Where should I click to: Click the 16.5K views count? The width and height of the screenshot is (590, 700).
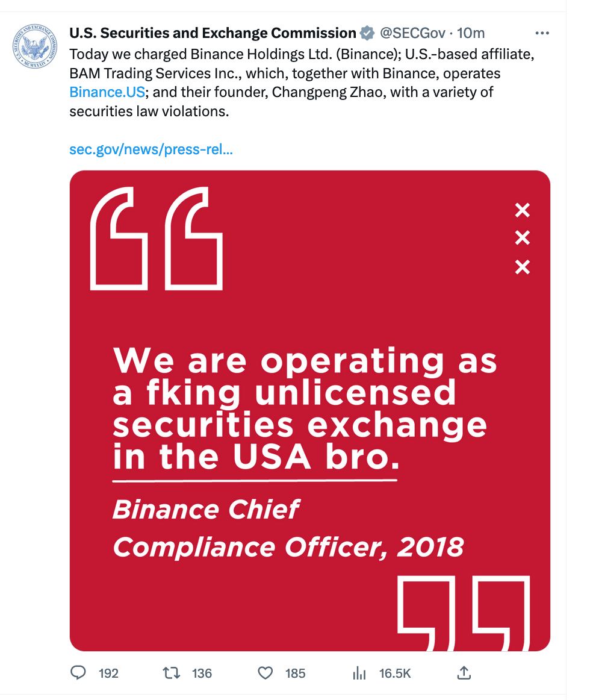click(395, 673)
